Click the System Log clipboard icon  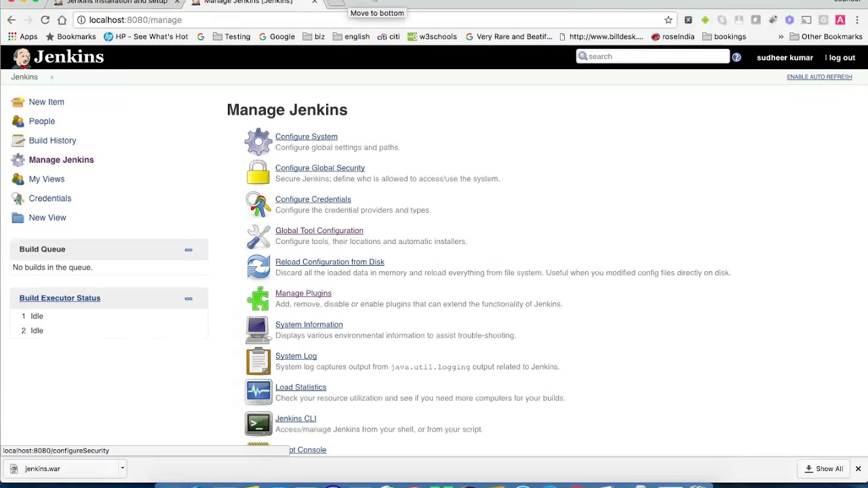click(258, 361)
